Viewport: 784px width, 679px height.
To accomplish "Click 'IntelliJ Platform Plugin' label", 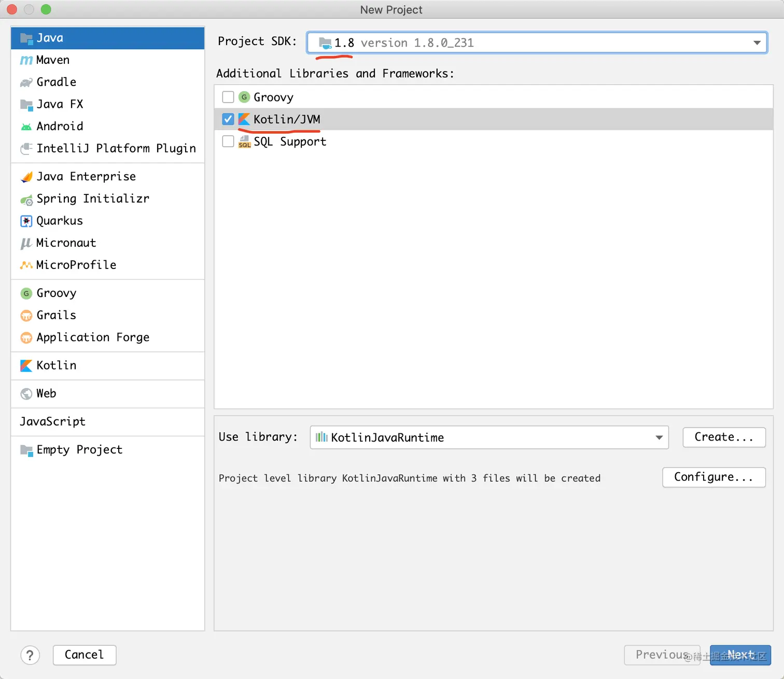I will (x=116, y=148).
